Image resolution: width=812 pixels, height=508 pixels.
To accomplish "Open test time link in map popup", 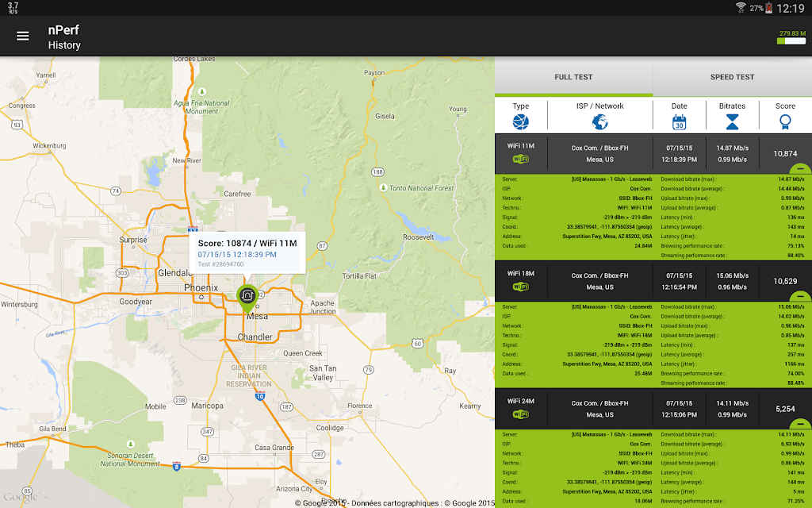I will tap(237, 255).
